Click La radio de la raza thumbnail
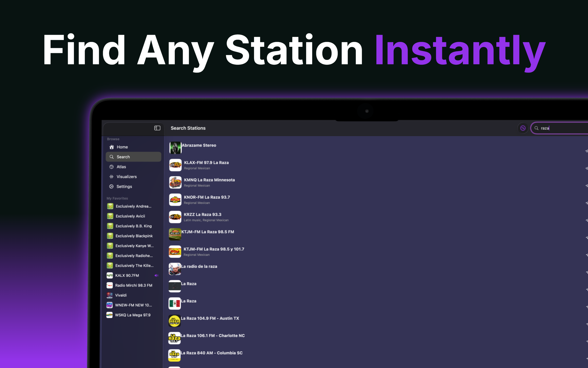Image resolution: width=588 pixels, height=368 pixels. click(x=175, y=269)
